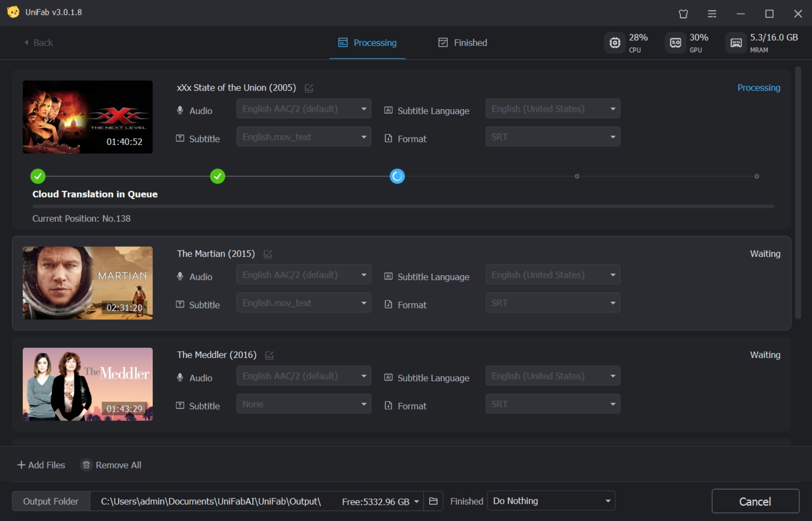Click the UniFab fox logo icon

(x=13, y=12)
